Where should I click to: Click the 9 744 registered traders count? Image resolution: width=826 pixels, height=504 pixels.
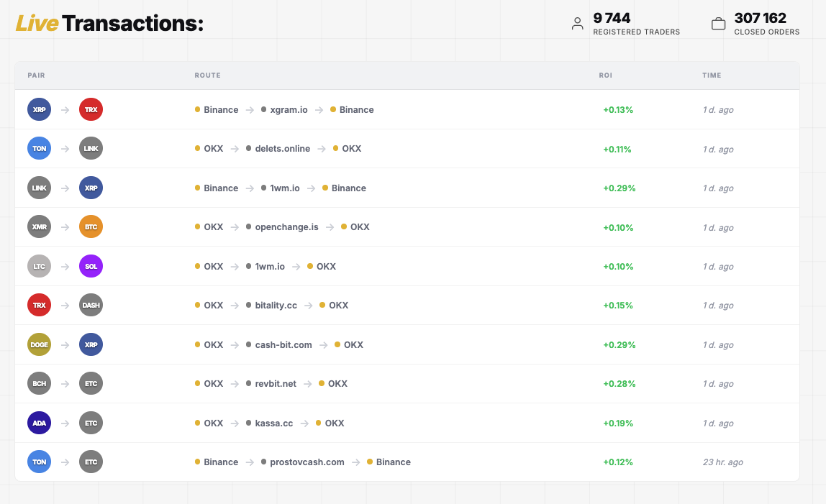tap(612, 18)
